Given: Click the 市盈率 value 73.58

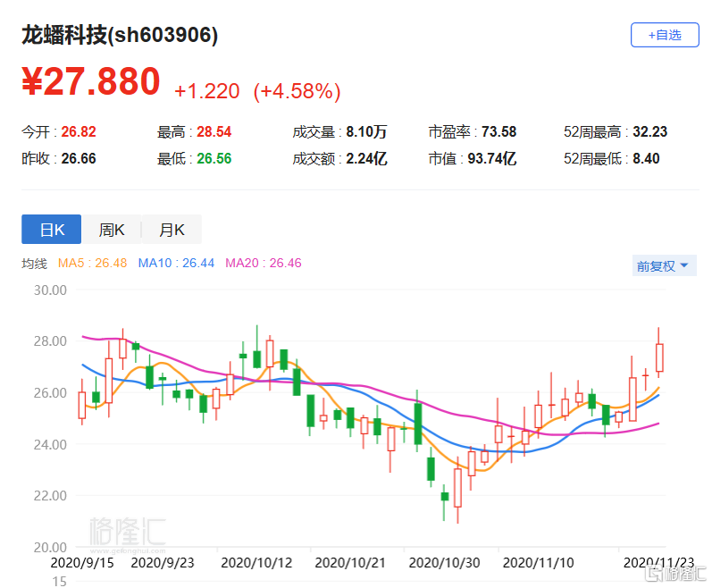Looking at the screenshot, I should [x=498, y=131].
